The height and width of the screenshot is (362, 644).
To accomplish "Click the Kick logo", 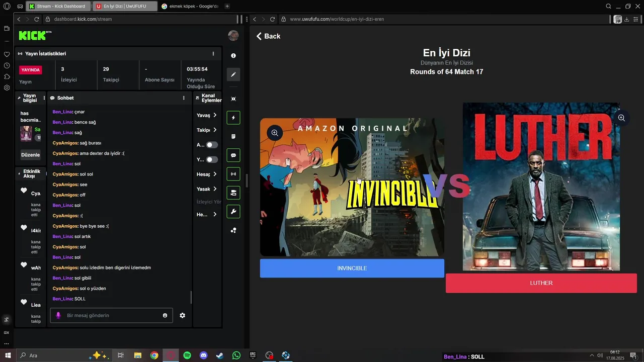I will point(35,35).
